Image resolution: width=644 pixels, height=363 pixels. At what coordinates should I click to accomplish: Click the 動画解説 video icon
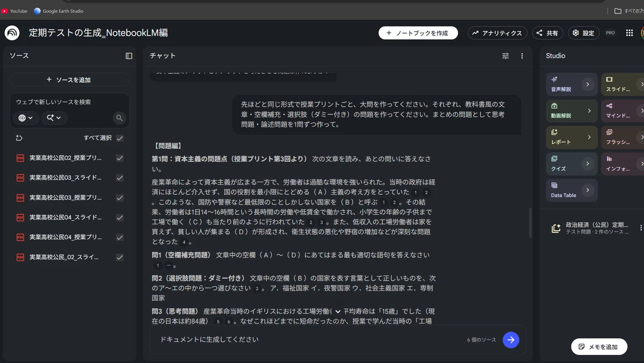pos(554,106)
